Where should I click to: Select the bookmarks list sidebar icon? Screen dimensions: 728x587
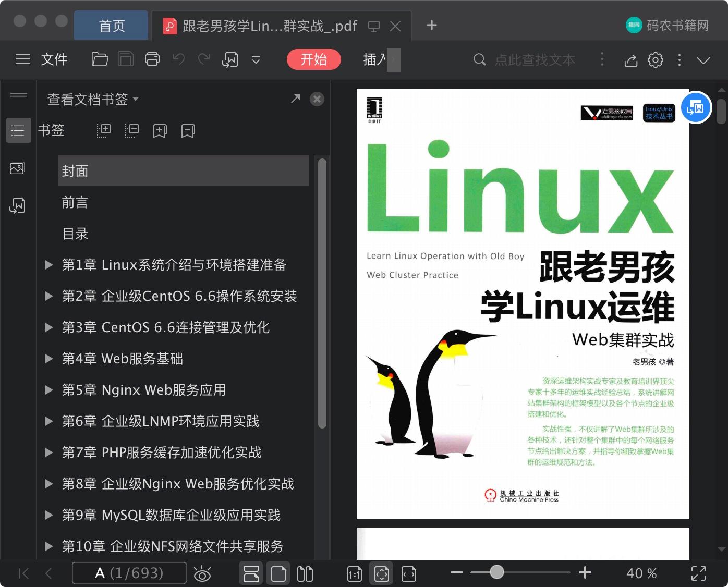click(x=18, y=130)
